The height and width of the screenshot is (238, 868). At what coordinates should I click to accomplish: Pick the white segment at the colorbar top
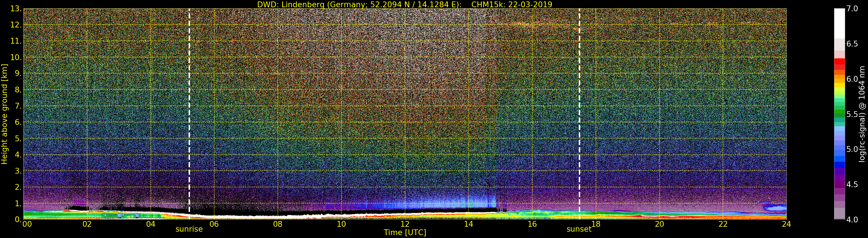pyautogui.click(x=839, y=24)
